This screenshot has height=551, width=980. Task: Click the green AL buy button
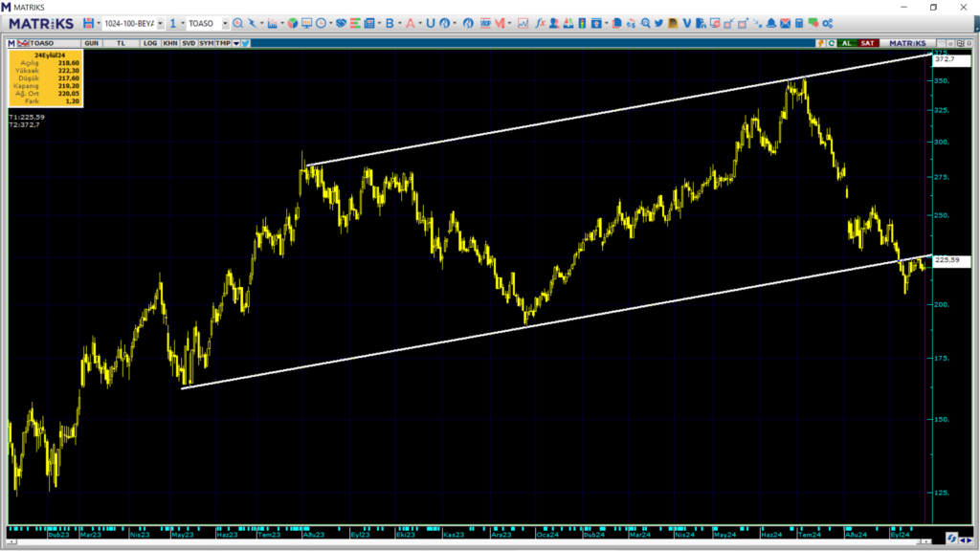coord(846,43)
